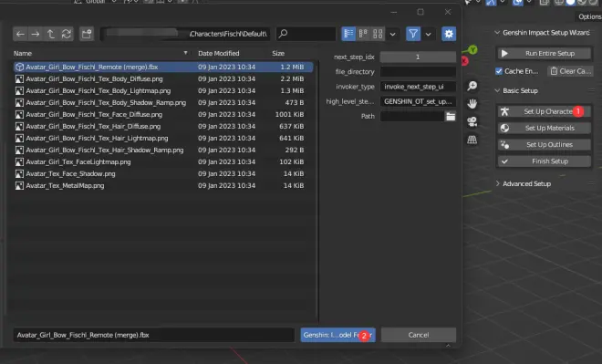The height and width of the screenshot is (364, 602).
Task: Toggle camera view icon in viewport
Action: (x=472, y=121)
